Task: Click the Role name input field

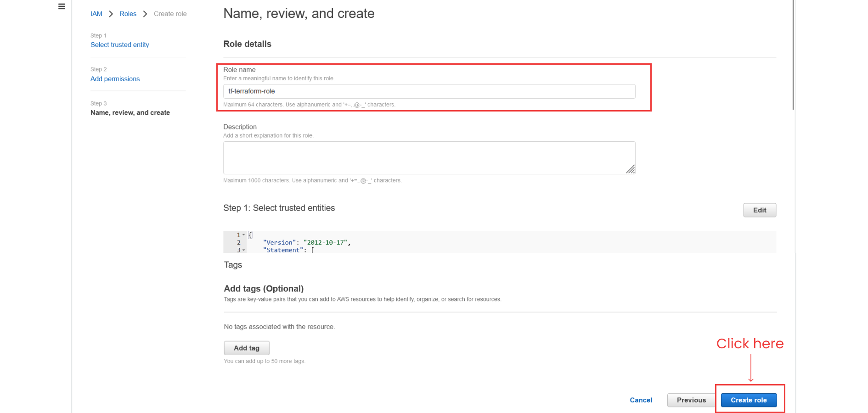Action: point(429,91)
